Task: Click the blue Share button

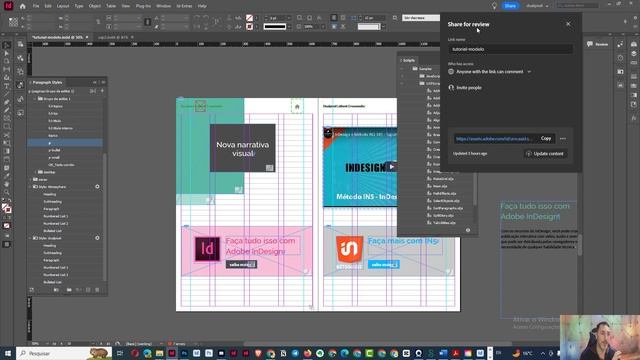Action: click(x=510, y=6)
